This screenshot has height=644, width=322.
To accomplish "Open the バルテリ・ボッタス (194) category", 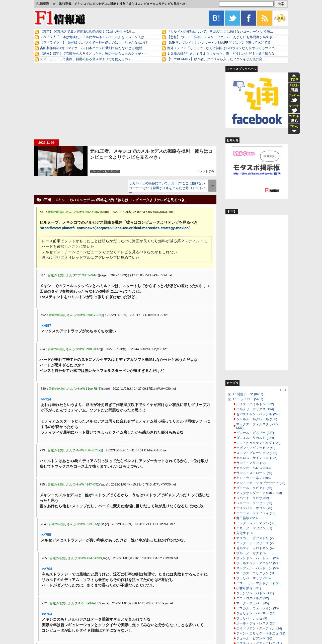I will pos(255,409).
